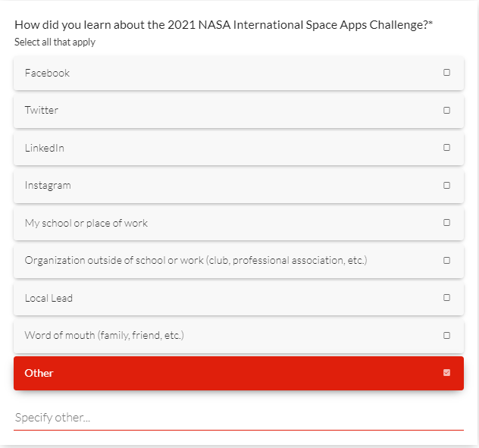
Task: Tick the Word of mouth checkbox
Action: [446, 335]
